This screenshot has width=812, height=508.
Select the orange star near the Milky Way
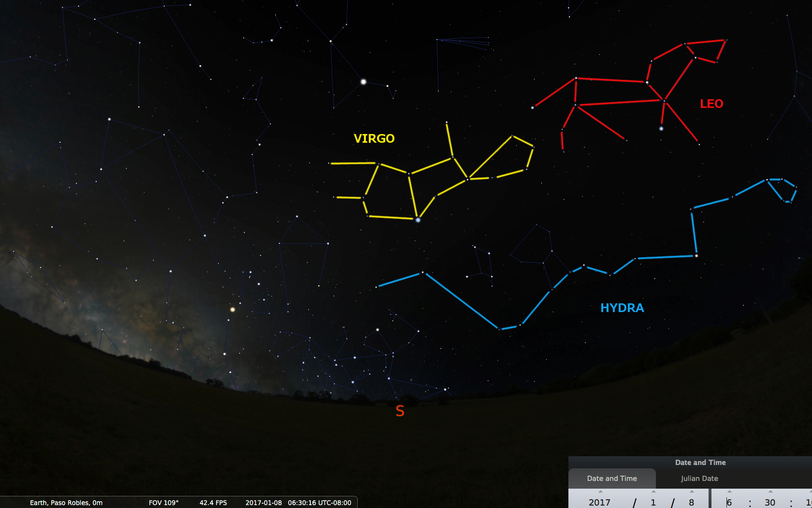(232, 309)
